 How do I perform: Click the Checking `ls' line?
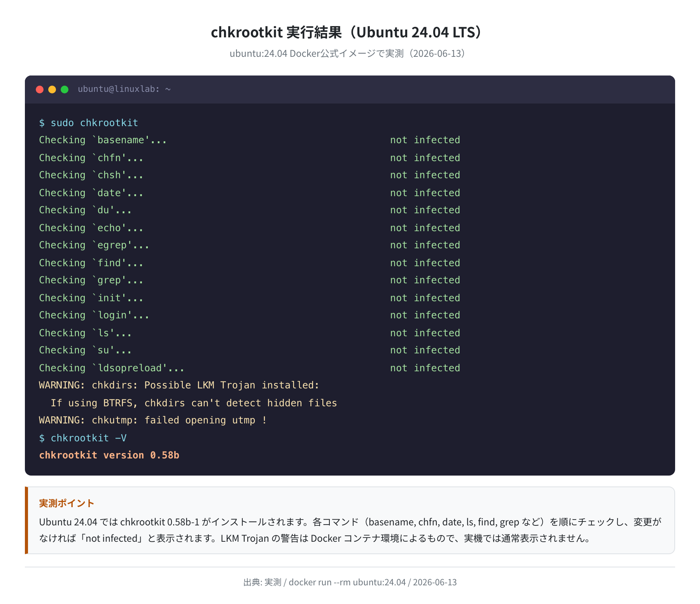[86, 333]
